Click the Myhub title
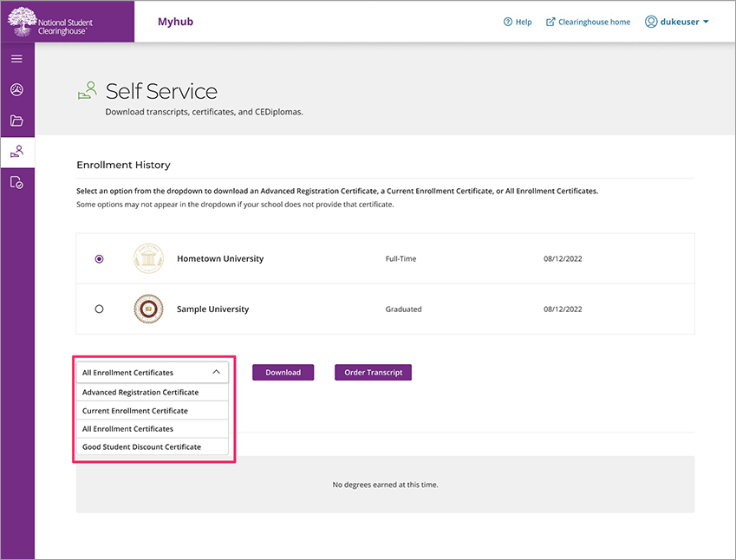The height and width of the screenshot is (560, 736). [x=176, y=22]
